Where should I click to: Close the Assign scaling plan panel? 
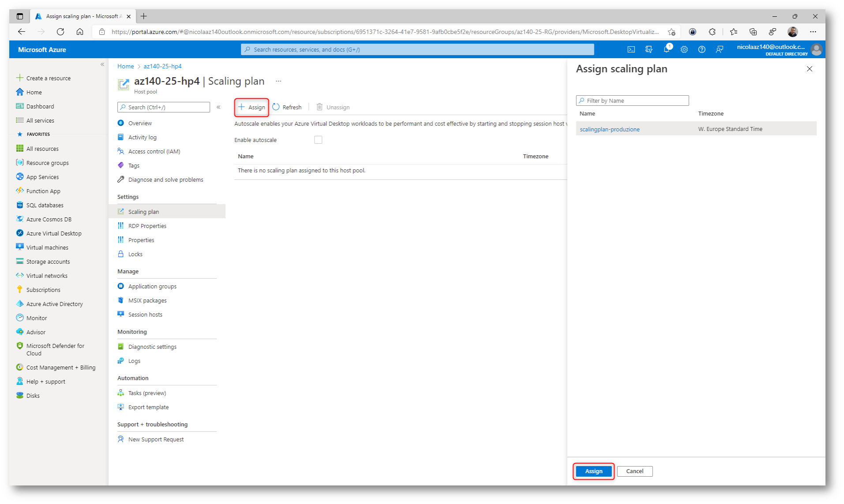(809, 69)
